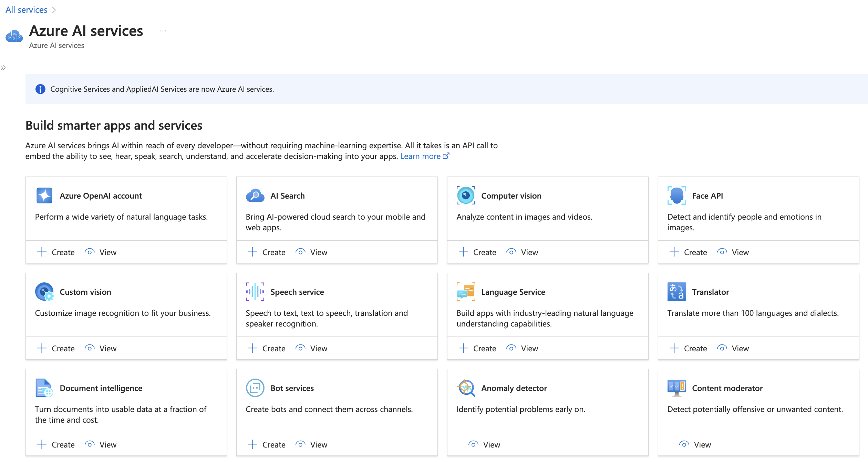Create a Translator resource
Image resolution: width=868 pixels, height=462 pixels.
688,348
